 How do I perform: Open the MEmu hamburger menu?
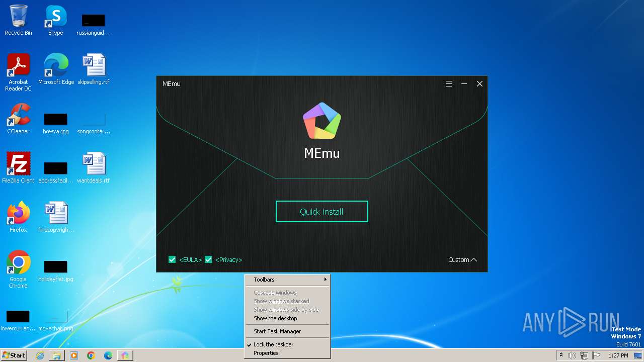pos(449,84)
